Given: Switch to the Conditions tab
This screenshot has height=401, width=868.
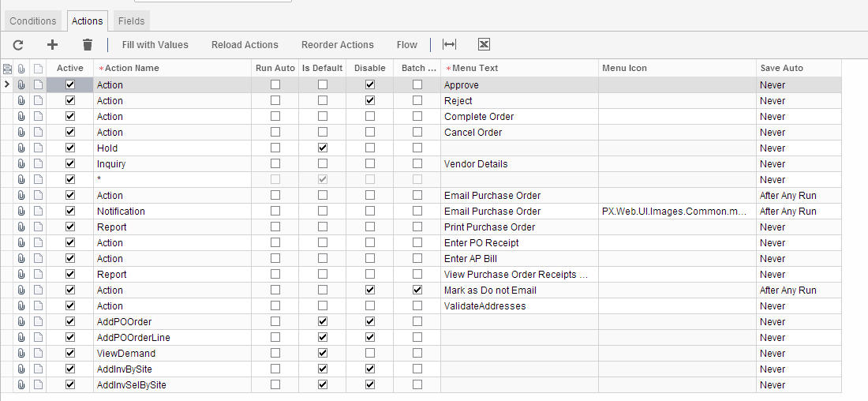Looking at the screenshot, I should click(x=33, y=21).
